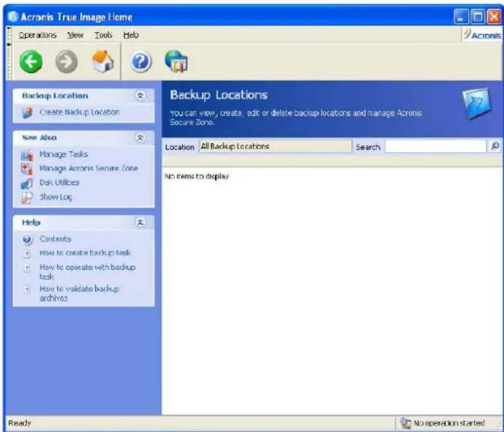Click the 'No operation started' status text
The image size is (504, 432).
[449, 423]
